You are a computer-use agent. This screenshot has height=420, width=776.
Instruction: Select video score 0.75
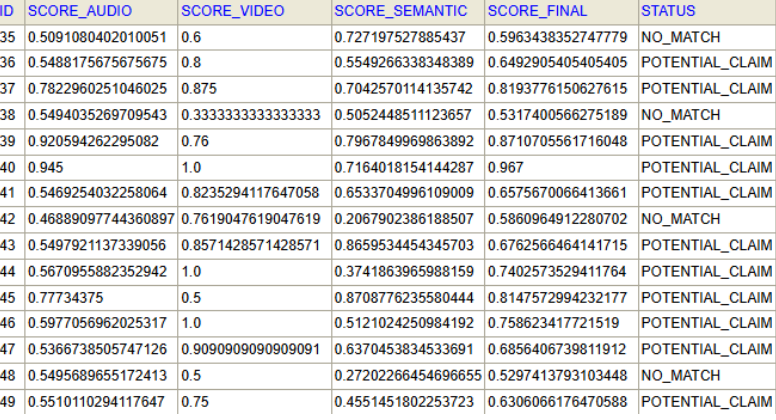coord(195,401)
